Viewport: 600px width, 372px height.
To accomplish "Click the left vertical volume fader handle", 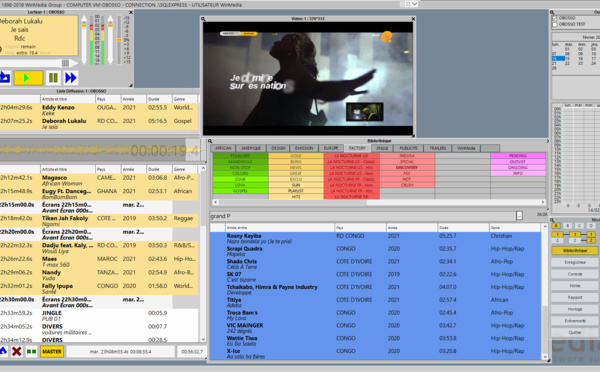I will 85,26.
